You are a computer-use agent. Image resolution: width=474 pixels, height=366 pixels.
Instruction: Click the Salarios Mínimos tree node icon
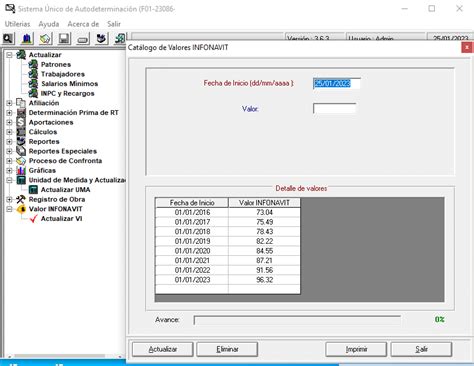(x=33, y=83)
